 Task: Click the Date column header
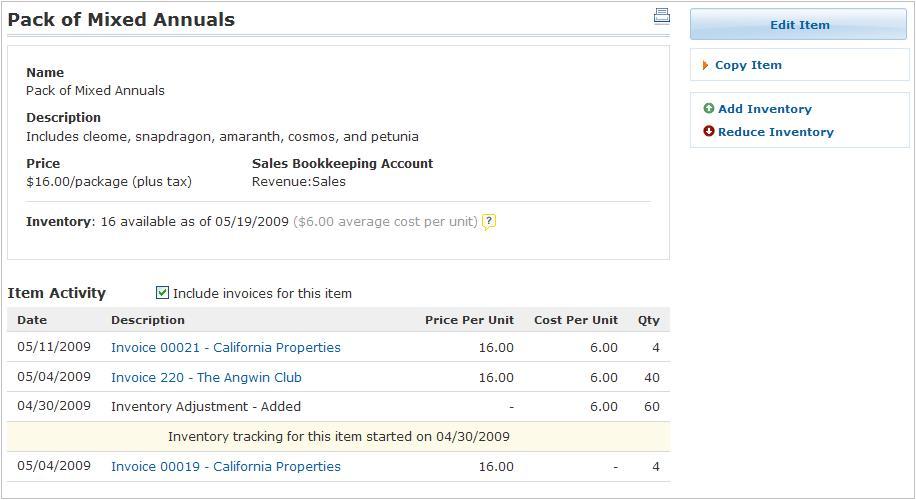point(32,320)
